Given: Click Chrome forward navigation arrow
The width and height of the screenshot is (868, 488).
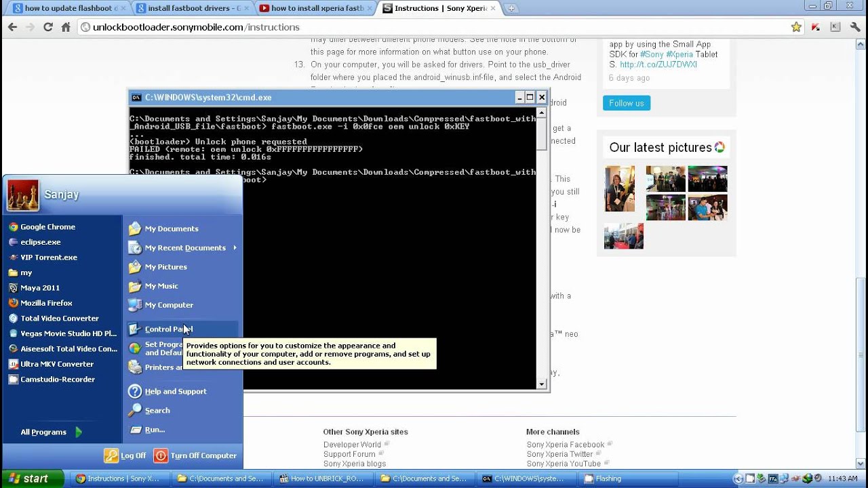Looking at the screenshot, I should [30, 27].
